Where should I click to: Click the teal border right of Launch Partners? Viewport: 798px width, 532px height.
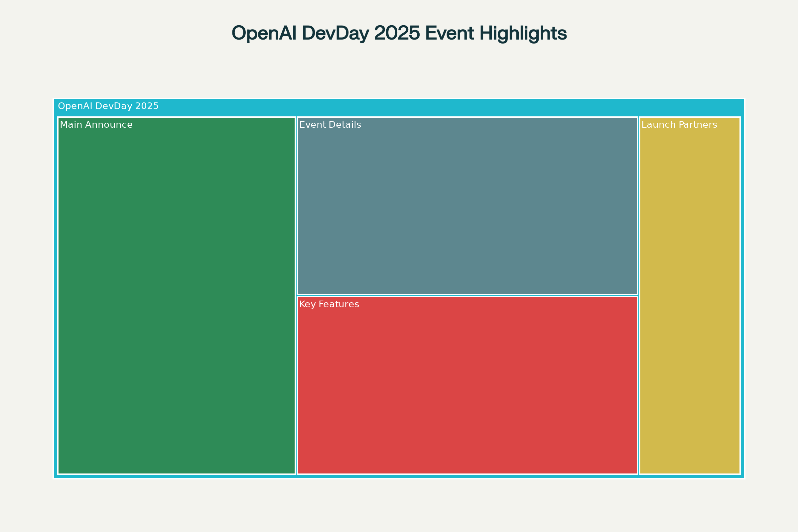(x=742, y=295)
